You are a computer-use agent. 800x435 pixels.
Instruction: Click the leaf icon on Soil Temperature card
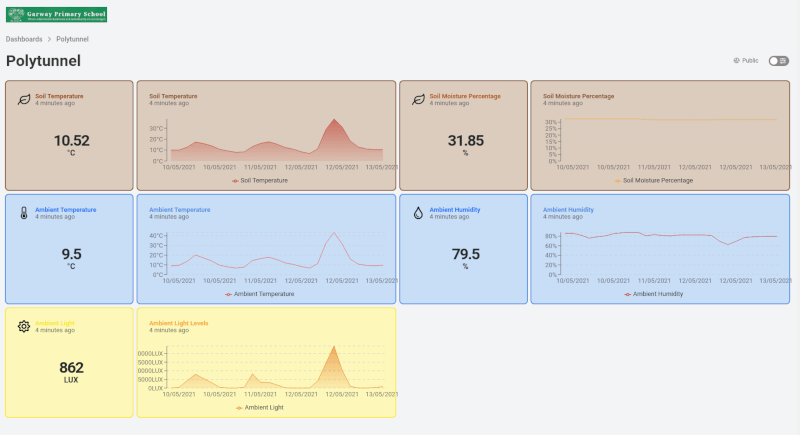click(23, 99)
